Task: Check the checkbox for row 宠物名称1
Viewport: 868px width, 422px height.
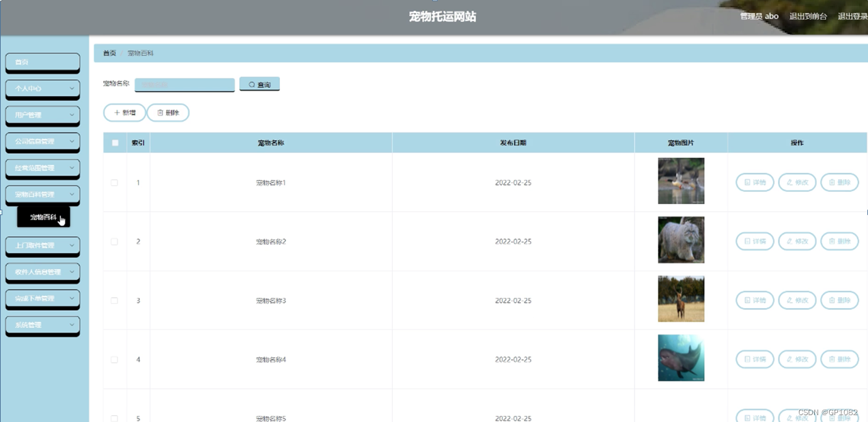Action: pos(115,182)
